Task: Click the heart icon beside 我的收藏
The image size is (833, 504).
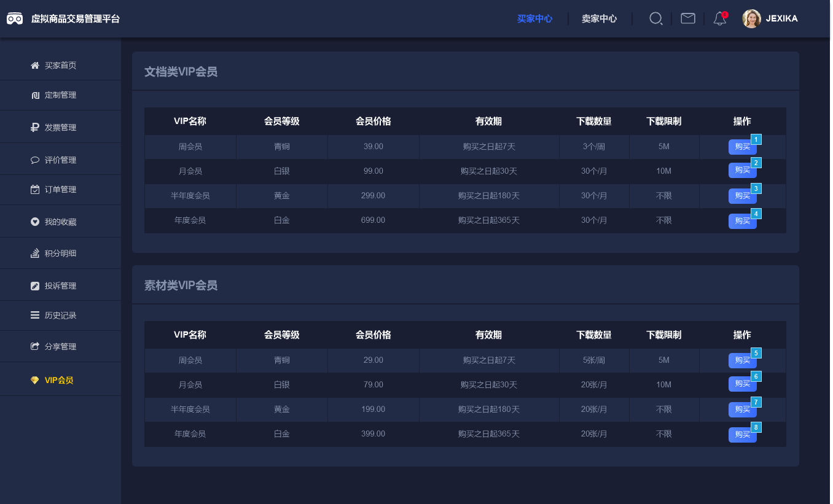Action: coord(35,222)
